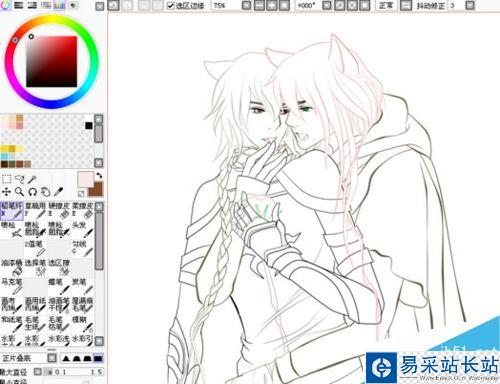This screenshot has width=500, height=384.
Task: Click the Undo button in top toolbar
Action: pyautogui.click(x=114, y=5)
